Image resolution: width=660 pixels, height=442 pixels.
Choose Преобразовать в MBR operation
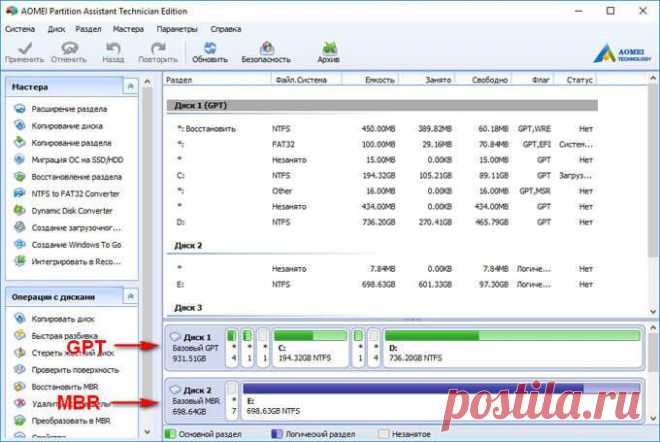coord(71,421)
